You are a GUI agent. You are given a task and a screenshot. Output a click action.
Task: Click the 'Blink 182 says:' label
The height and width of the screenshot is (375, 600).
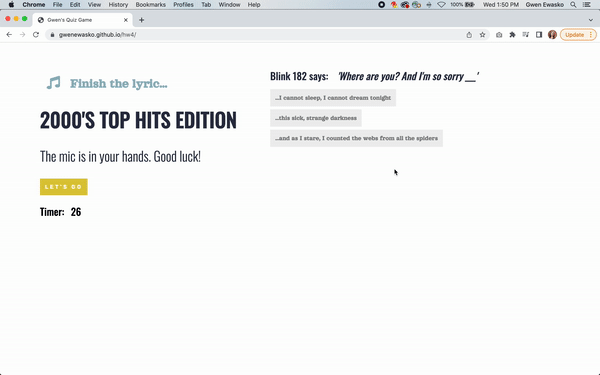tap(299, 76)
